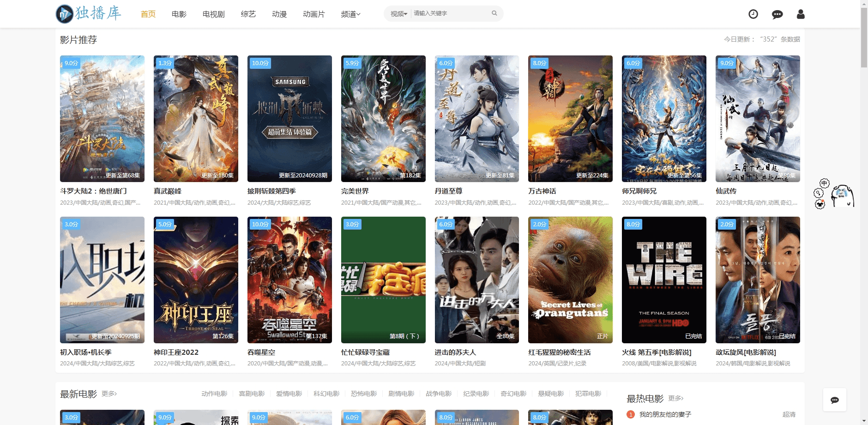Click the scrollbar up arrow
Screen dimensions: 868x425
pyautogui.click(x=864, y=3)
